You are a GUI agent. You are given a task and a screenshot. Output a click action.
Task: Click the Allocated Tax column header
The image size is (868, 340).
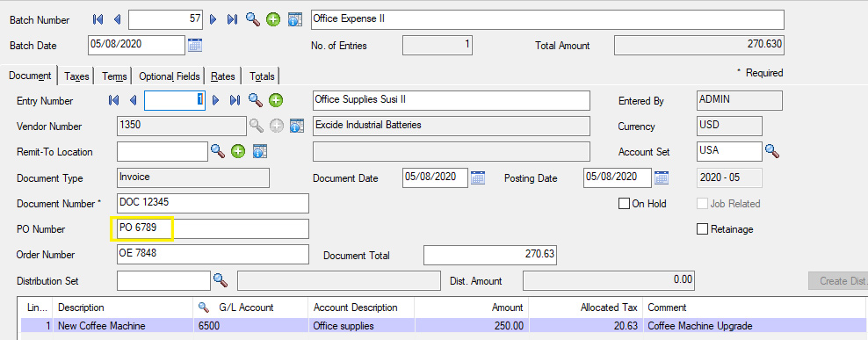[586, 307]
